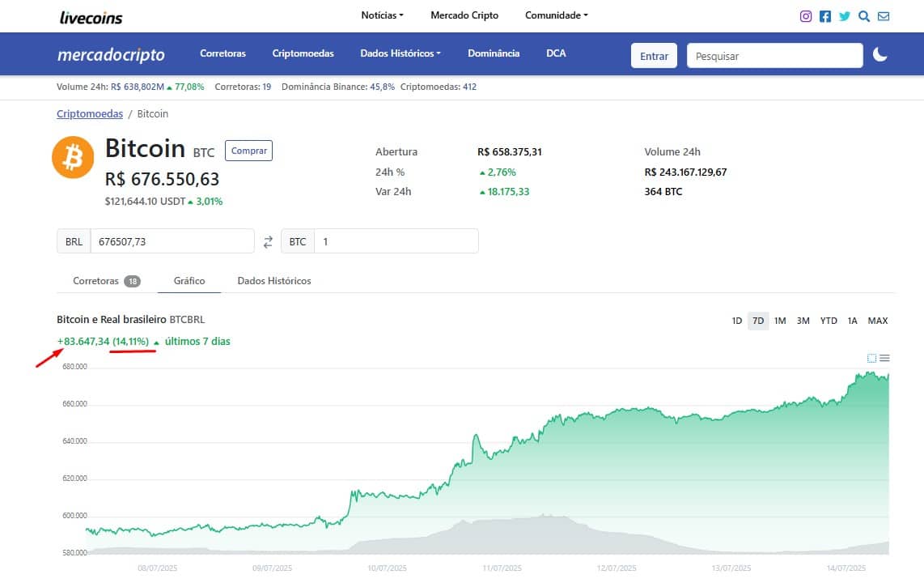924x583 pixels.
Task: Click the Bitcoin logo icon
Action: pyautogui.click(x=73, y=157)
